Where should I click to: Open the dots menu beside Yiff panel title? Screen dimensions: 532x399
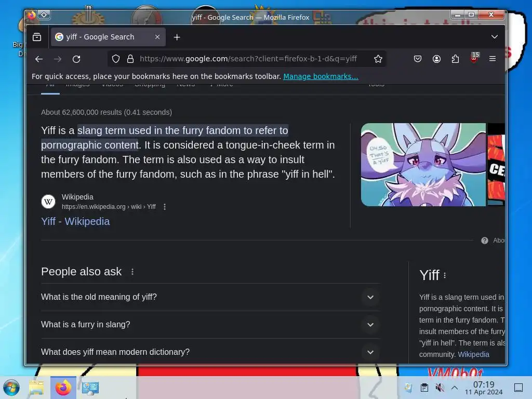coord(445,275)
